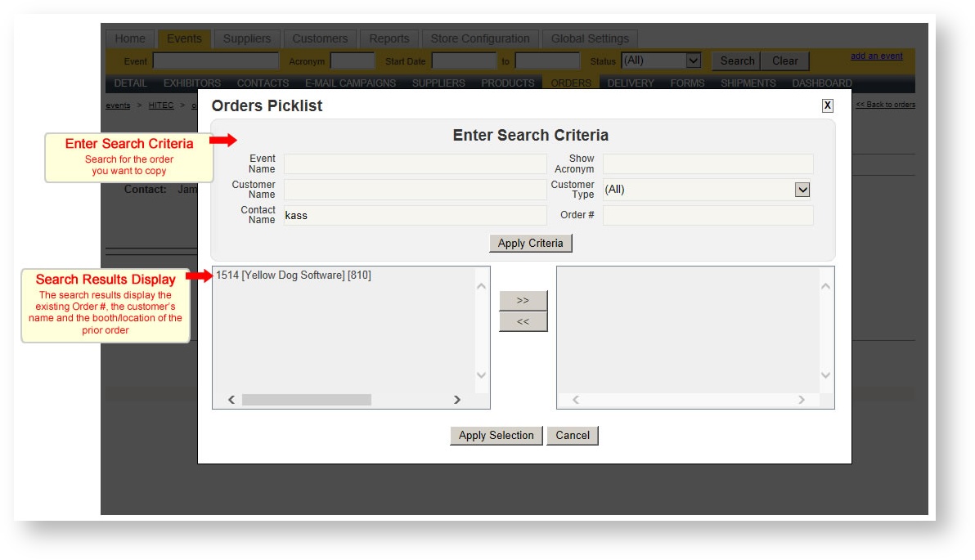Click into the Event Name field
The width and height of the screenshot is (975, 560).
[415, 164]
